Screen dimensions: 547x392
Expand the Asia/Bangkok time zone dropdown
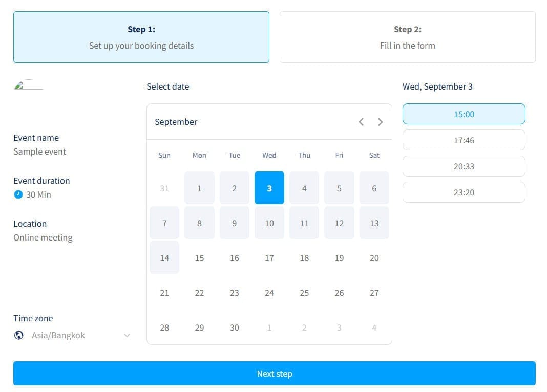(72, 335)
